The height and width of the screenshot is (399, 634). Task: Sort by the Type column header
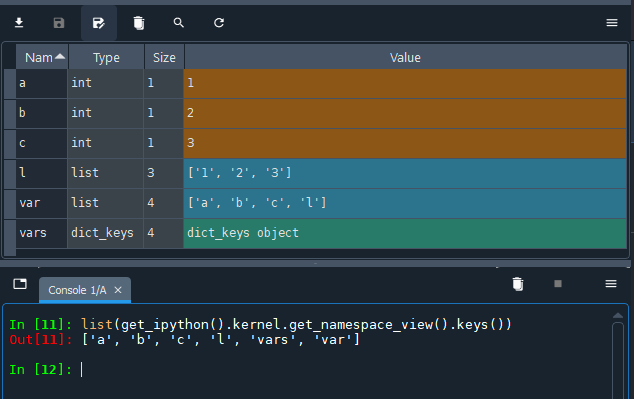coord(106,57)
